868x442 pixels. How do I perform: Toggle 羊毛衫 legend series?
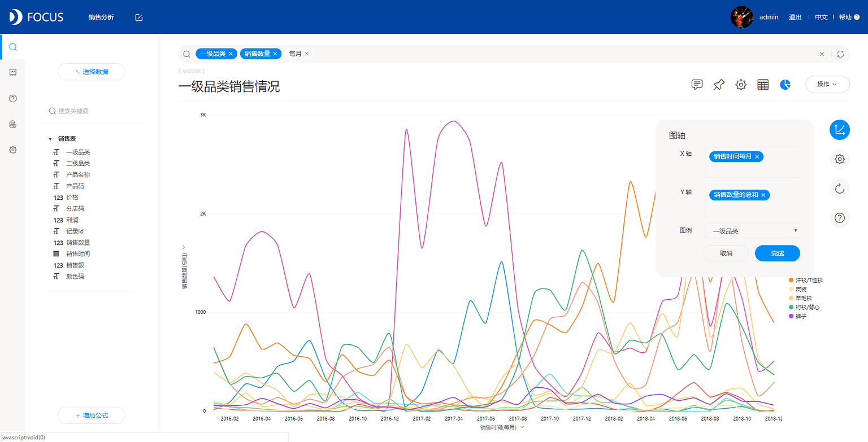(800, 298)
